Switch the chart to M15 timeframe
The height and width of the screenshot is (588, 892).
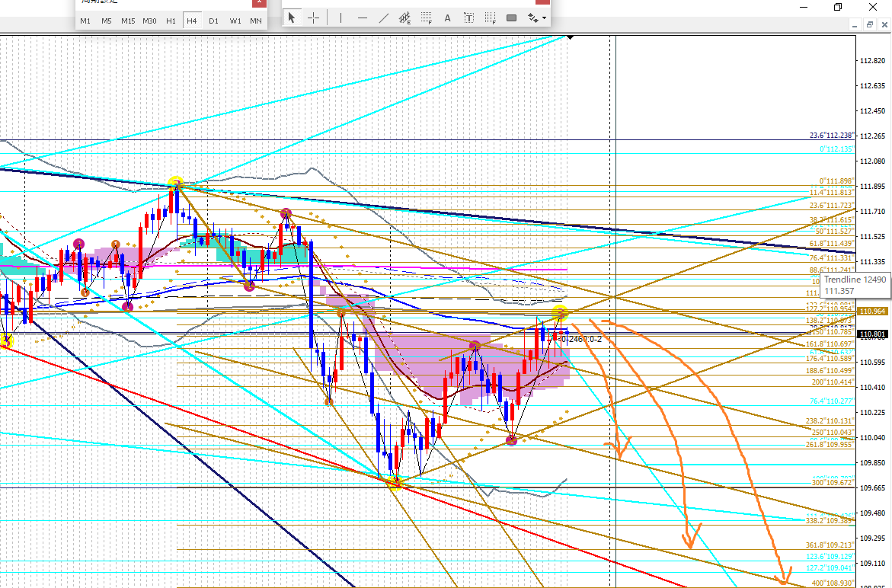128,21
